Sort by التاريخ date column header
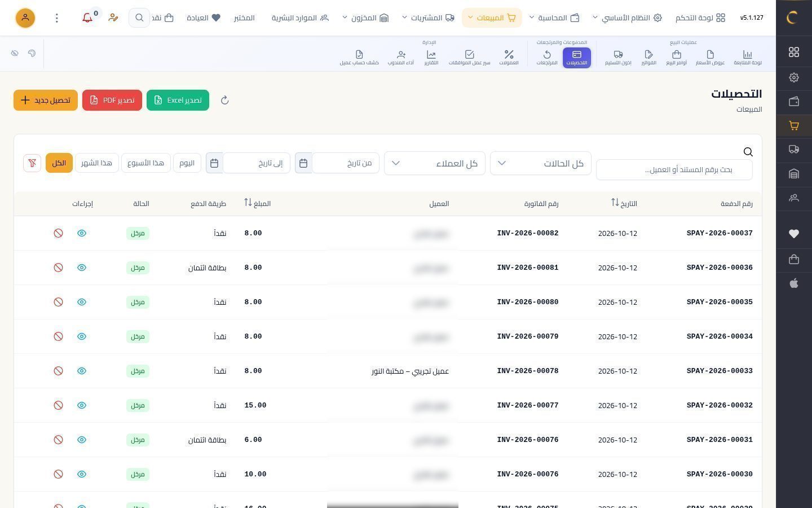The image size is (812, 508). [624, 203]
